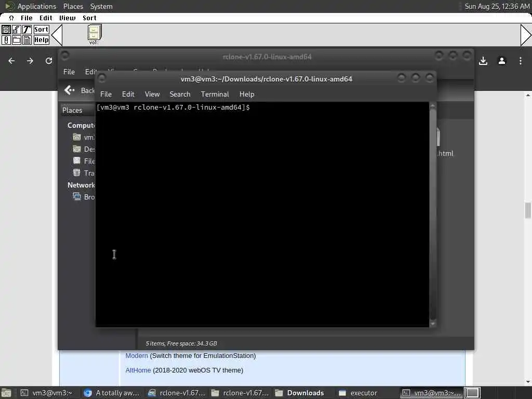Open terminal View menu
This screenshot has height=399, width=532.
[152, 95]
